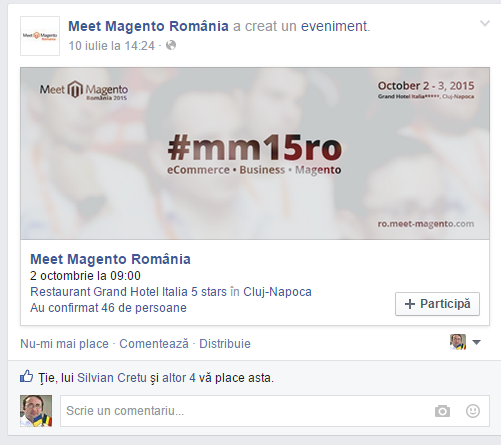Click the Comentează link
501x445 pixels.
(154, 344)
